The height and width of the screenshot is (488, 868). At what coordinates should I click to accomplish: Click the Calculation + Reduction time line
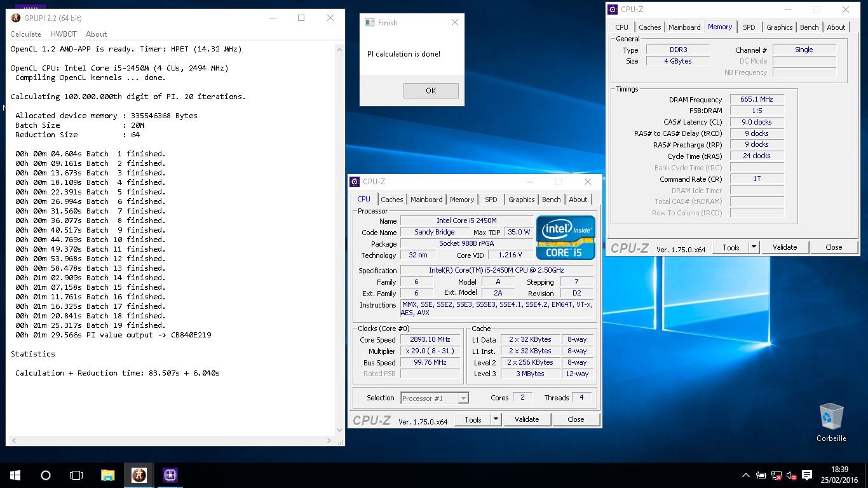pyautogui.click(x=118, y=373)
